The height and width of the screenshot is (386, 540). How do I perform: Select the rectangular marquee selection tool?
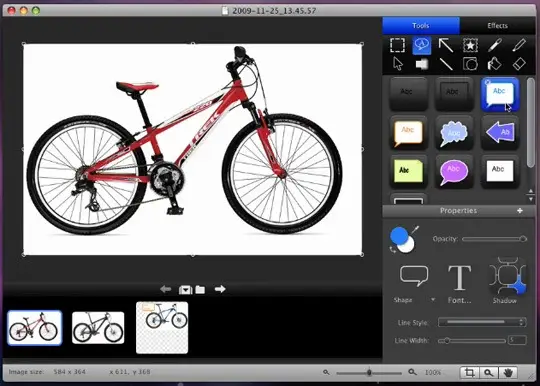(x=397, y=45)
